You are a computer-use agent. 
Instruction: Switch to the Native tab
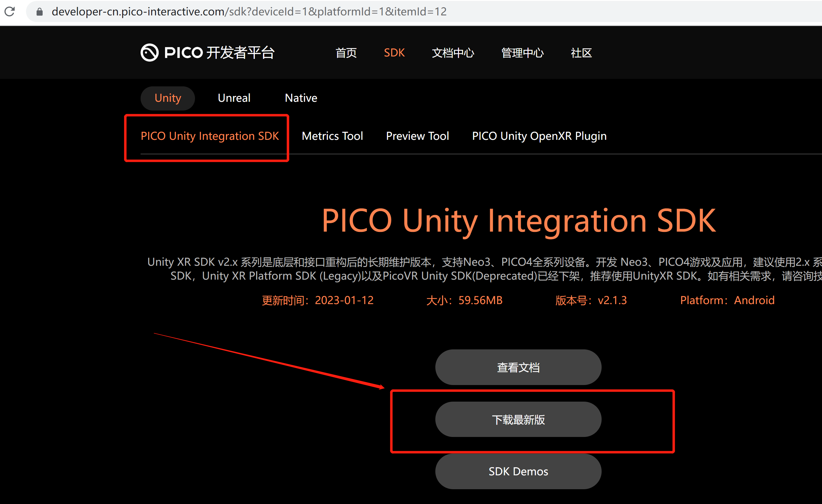301,98
